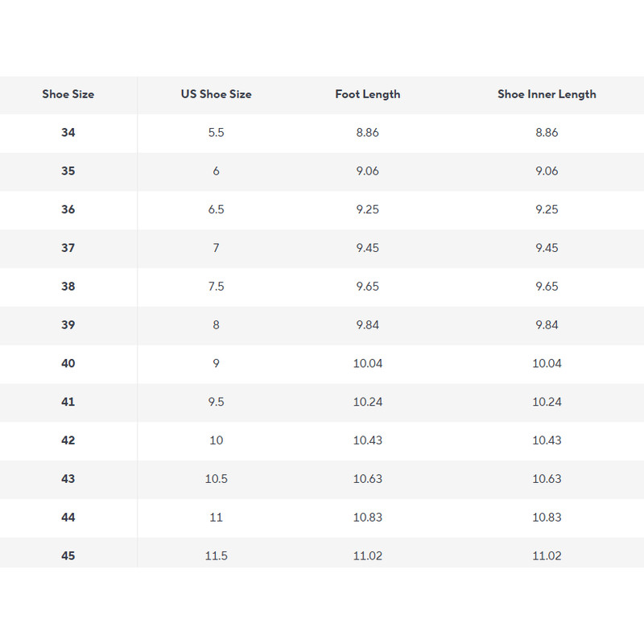Select shoe size 36 in first column

pyautogui.click(x=68, y=209)
